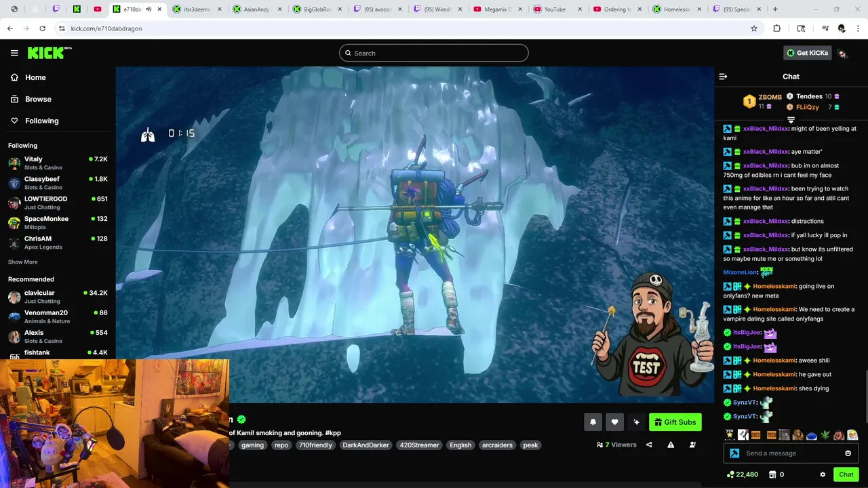Image resolution: width=868 pixels, height=488 pixels.
Task: Open clavicular in Recommended
Action: tap(58, 297)
